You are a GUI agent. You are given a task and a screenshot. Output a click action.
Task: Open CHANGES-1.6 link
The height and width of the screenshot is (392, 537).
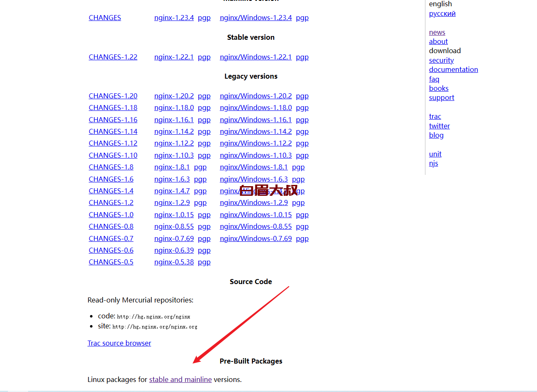coord(111,179)
